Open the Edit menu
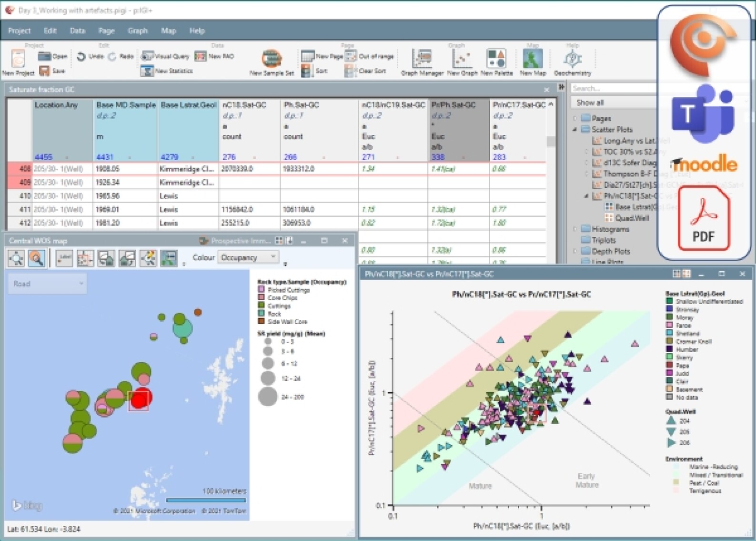 pyautogui.click(x=50, y=31)
